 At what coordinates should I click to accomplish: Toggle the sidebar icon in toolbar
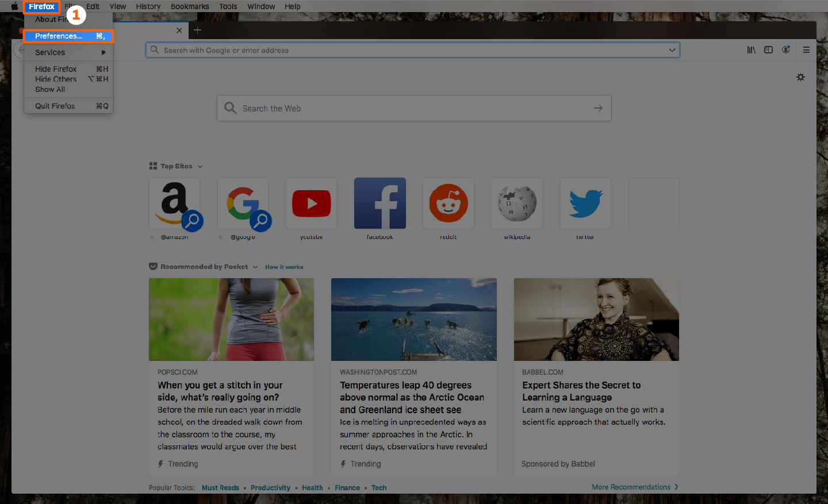click(768, 50)
